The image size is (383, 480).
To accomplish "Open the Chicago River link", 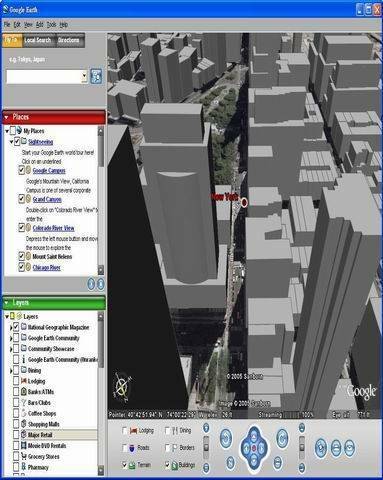I will [47, 267].
